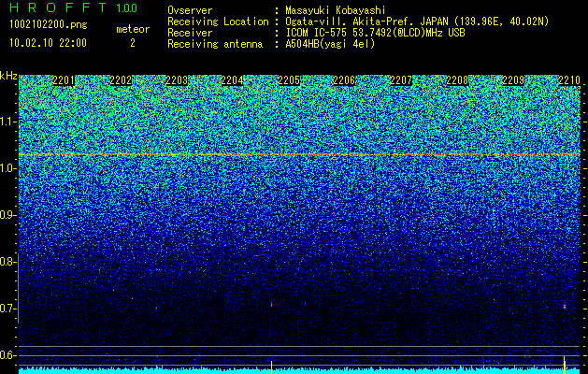
Task: Click the 2202 time marker
Action: coord(121,80)
